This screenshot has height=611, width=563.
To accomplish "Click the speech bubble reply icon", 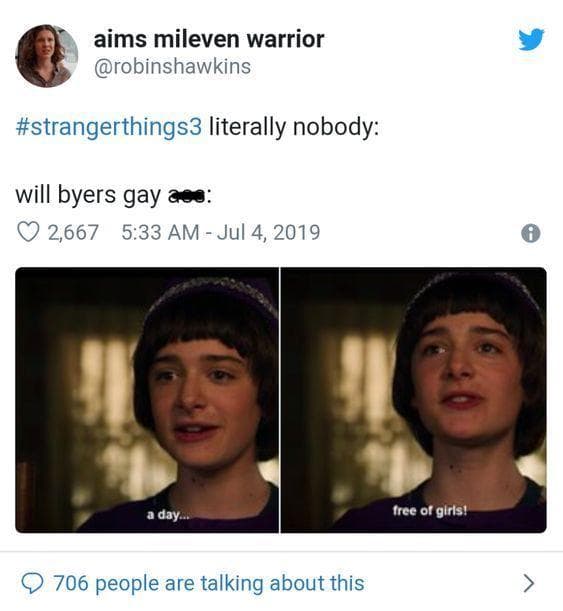I will (x=34, y=583).
